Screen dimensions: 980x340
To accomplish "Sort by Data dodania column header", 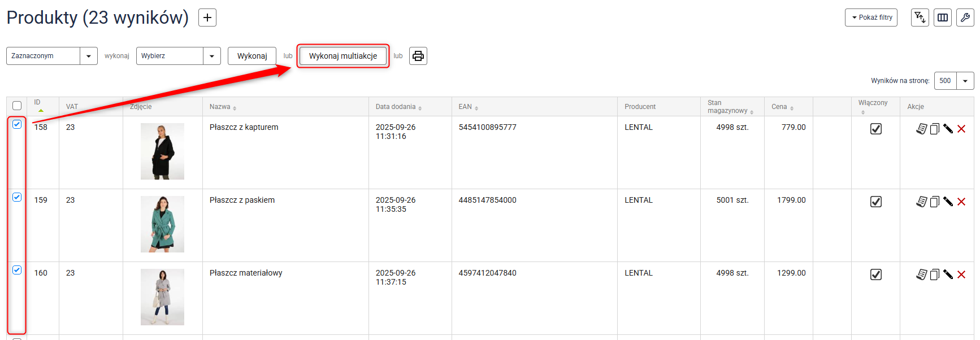I will 396,107.
